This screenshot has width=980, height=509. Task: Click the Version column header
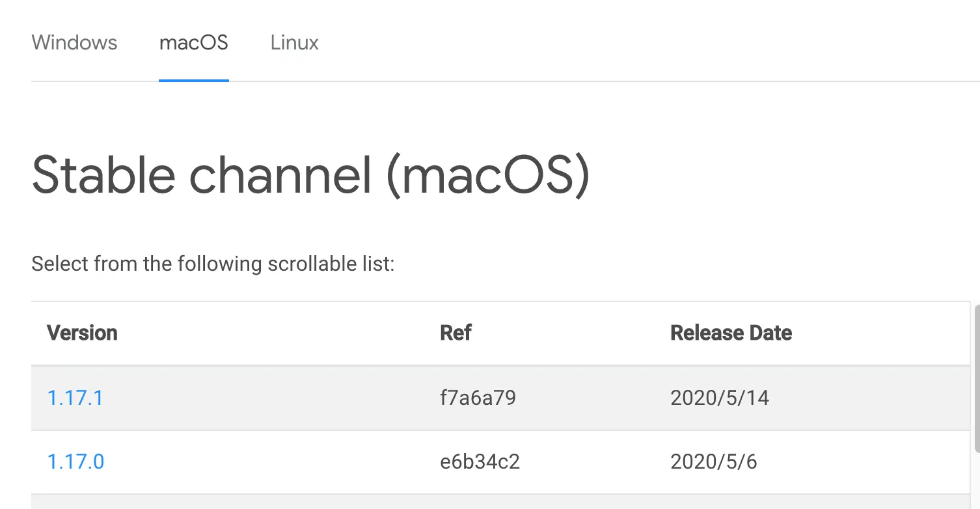coord(82,333)
